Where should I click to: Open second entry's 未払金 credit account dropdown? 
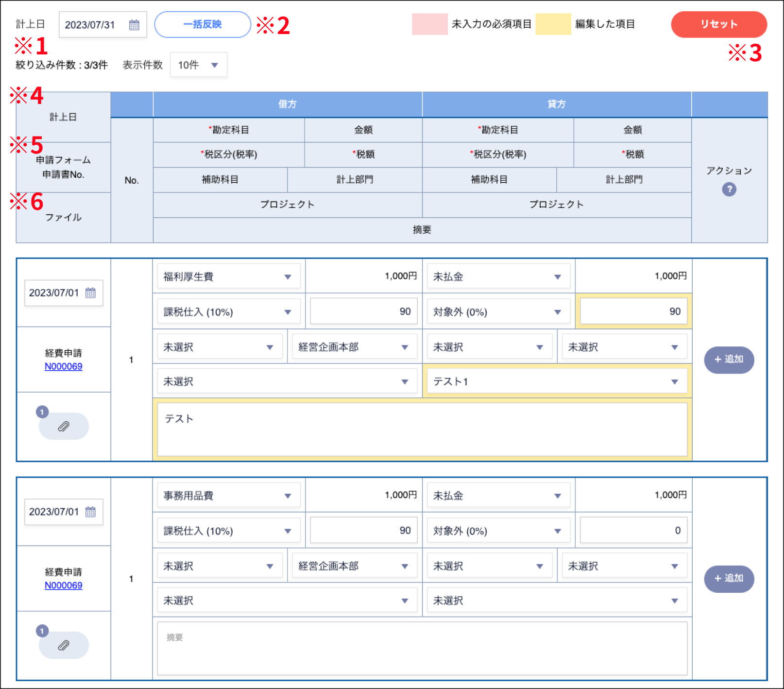498,496
